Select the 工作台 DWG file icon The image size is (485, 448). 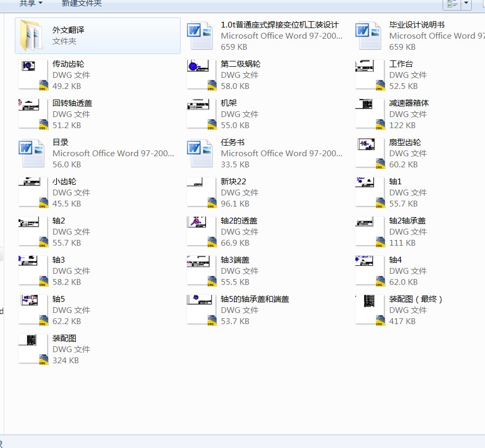pos(370,75)
